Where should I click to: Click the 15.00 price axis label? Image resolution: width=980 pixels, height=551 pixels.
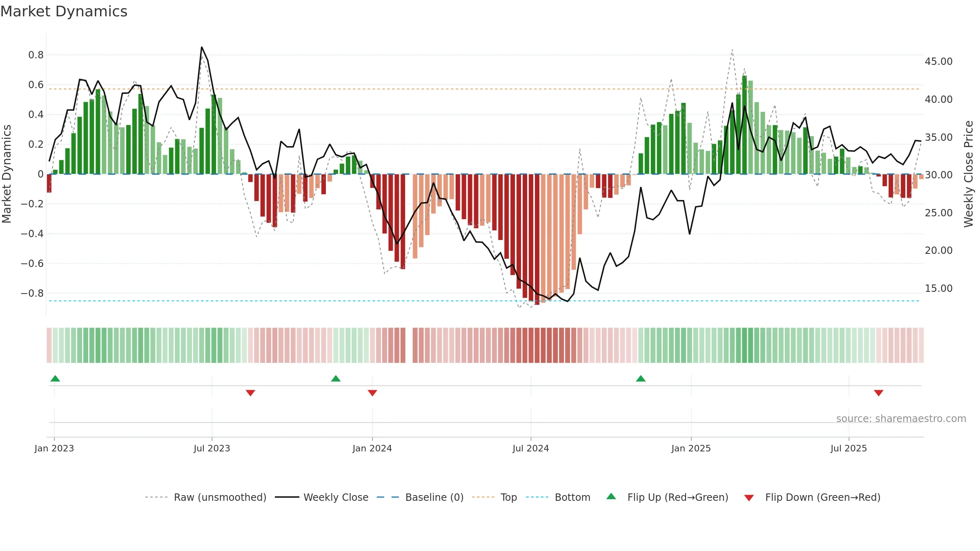pos(939,289)
